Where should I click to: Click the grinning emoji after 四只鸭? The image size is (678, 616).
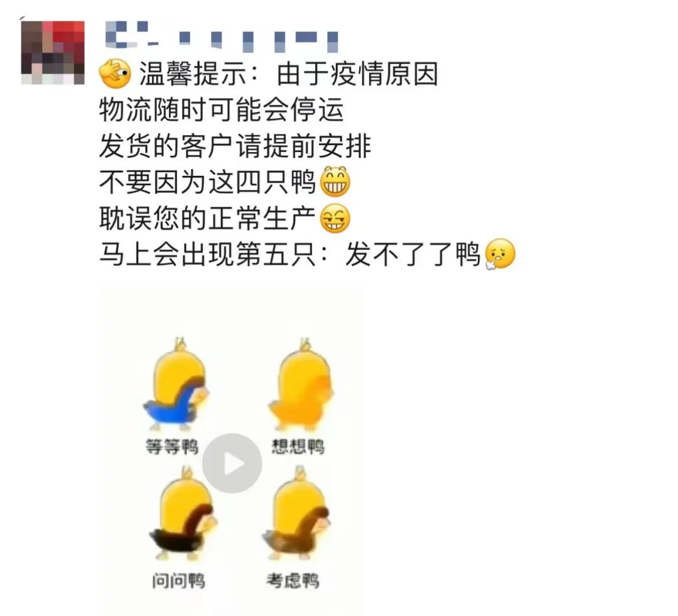pos(335,181)
